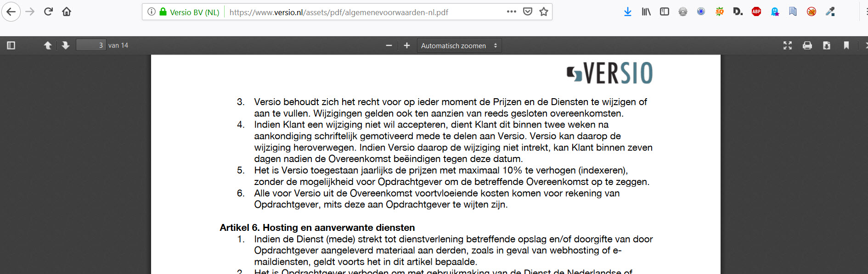Download the PDF file
The image size is (868, 274).
[x=827, y=45]
